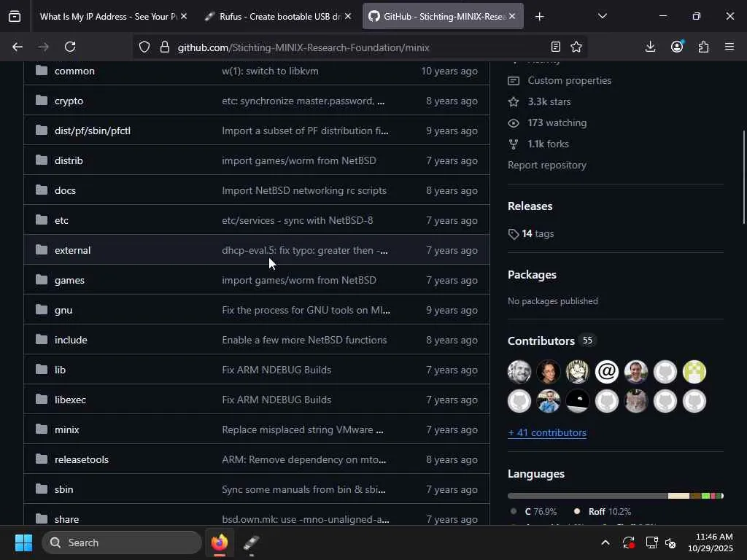Open the Firefox account icon
The image size is (747, 560).
pyautogui.click(x=677, y=47)
